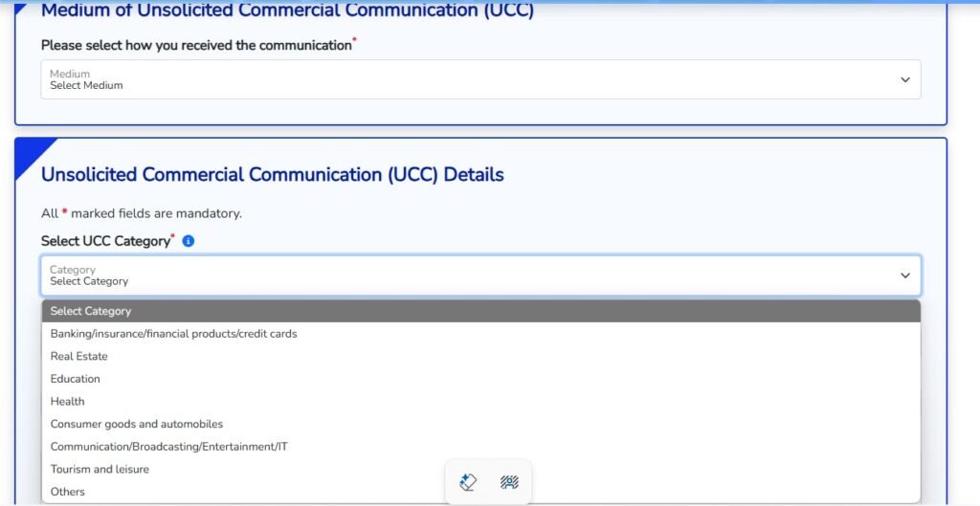980x506 pixels.
Task: Choose Consumer goods and automobiles
Action: point(136,424)
